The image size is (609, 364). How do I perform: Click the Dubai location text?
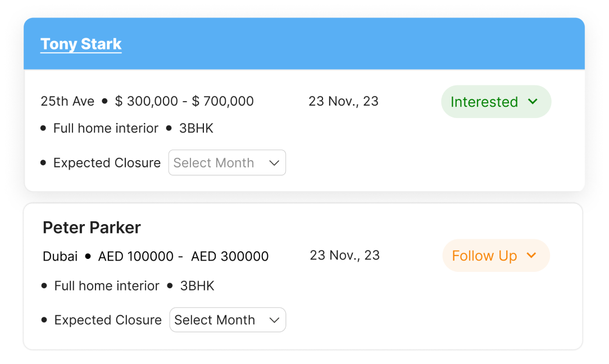point(60,257)
